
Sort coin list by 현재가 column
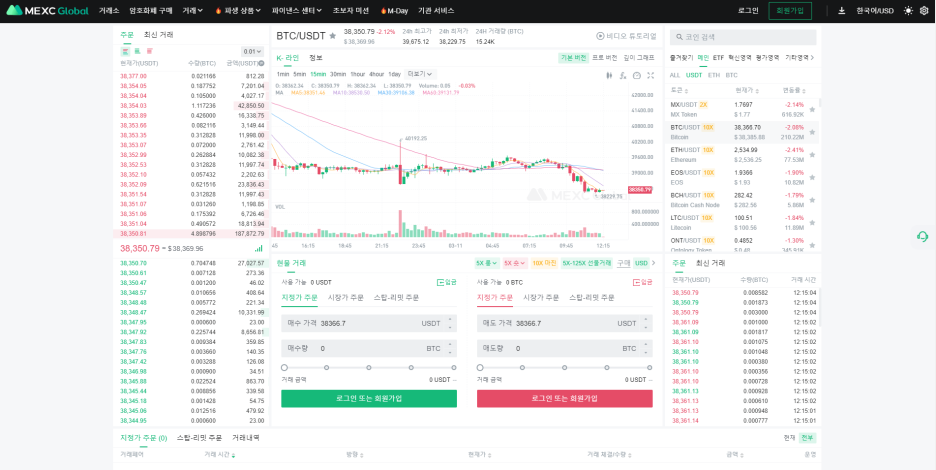tap(746, 90)
